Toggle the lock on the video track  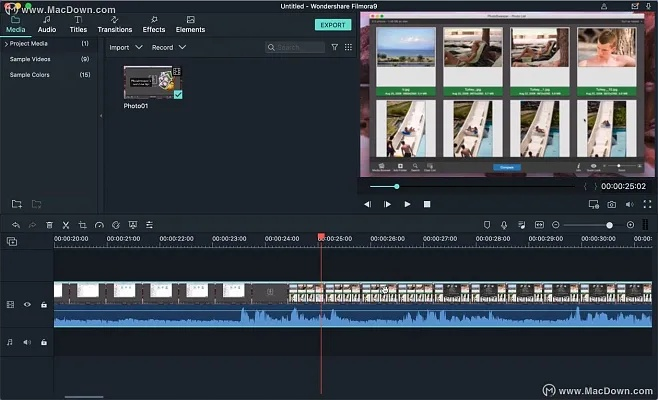pos(44,305)
